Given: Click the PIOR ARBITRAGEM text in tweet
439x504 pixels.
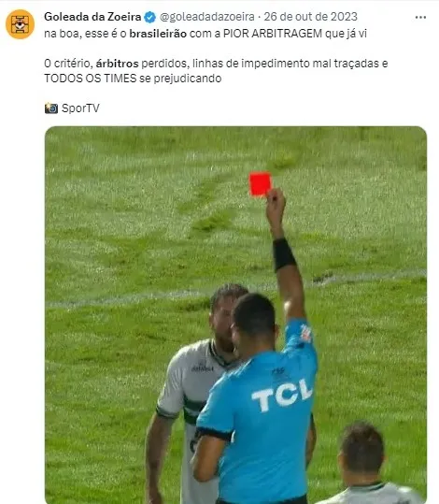Looking at the screenshot, I should pyautogui.click(x=273, y=34).
